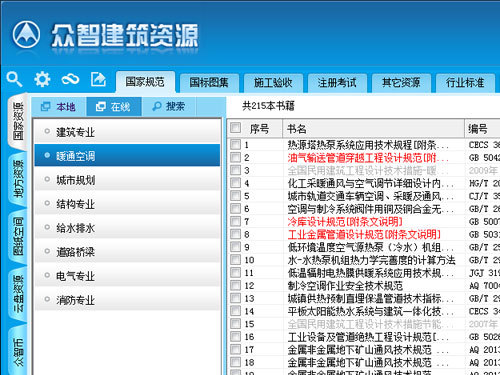Screen dimensions: 500x375
Task: Select the 建筑专业 category
Action: click(127, 132)
